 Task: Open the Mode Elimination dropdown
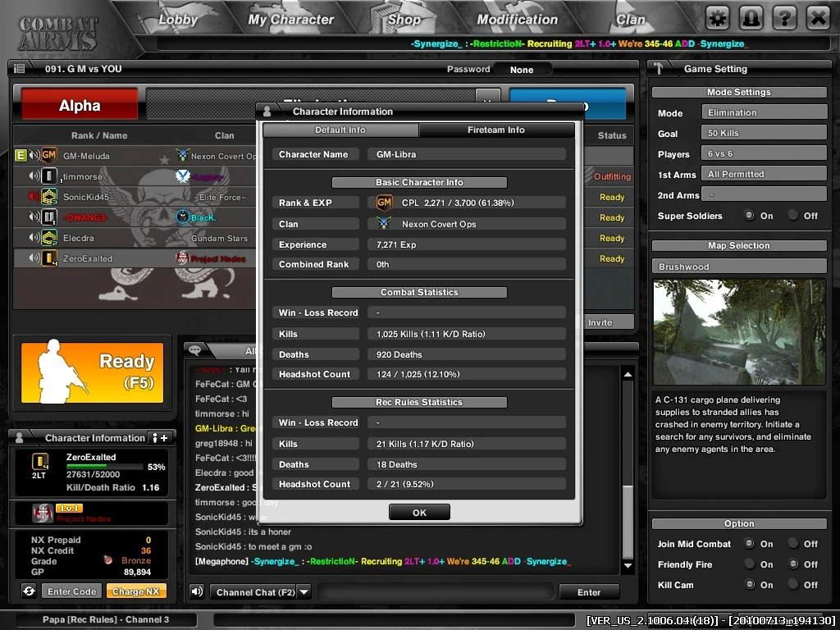pos(765,112)
